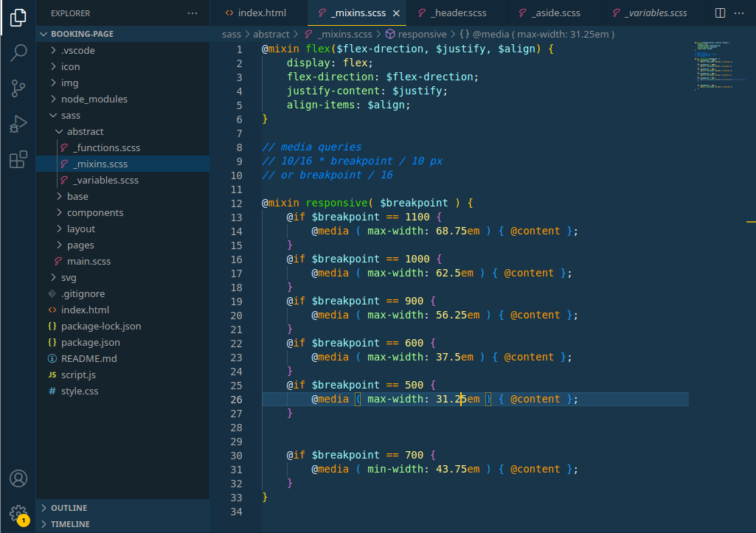Open the Run and Debug view

[18, 124]
